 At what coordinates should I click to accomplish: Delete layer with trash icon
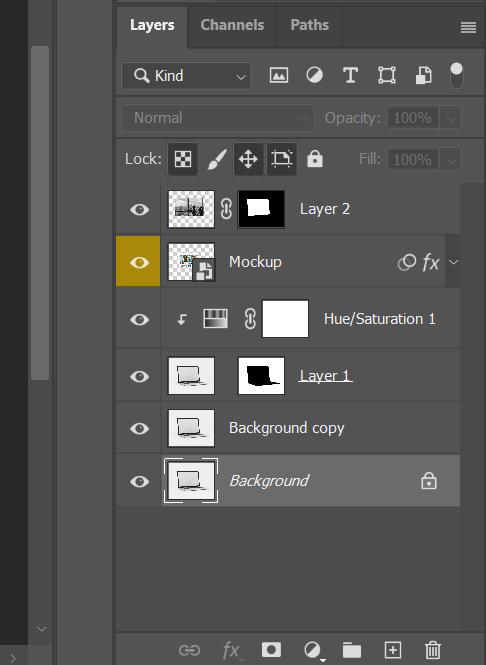click(x=433, y=650)
